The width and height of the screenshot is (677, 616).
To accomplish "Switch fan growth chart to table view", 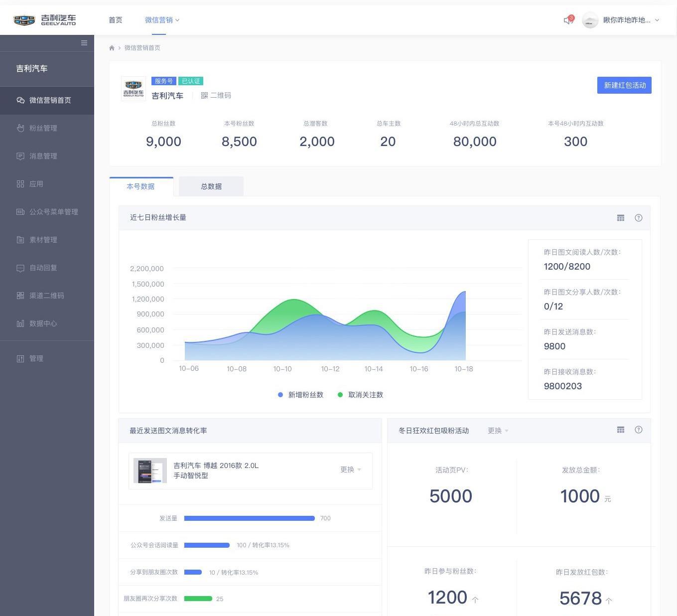I will click(621, 218).
